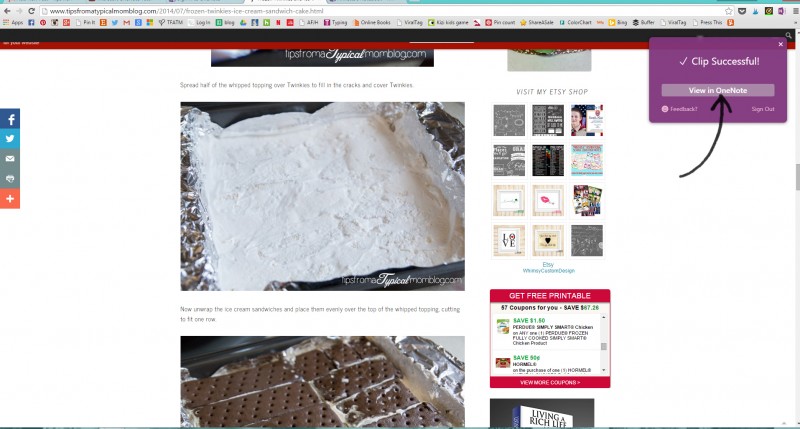Image resolution: width=800 pixels, height=429 pixels.
Task: Open the Feedback link in clipper popup
Action: [x=680, y=108]
